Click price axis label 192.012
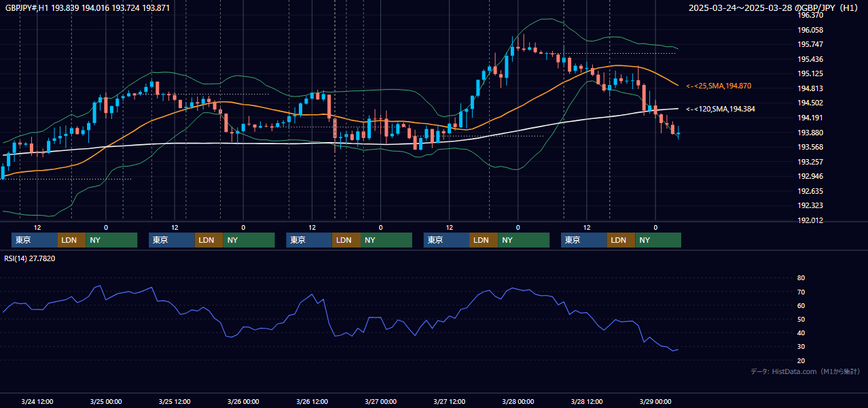 point(810,220)
